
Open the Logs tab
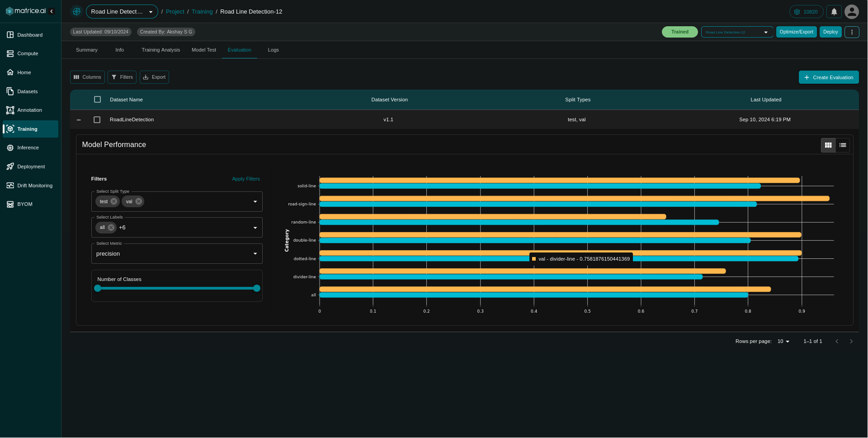[274, 50]
